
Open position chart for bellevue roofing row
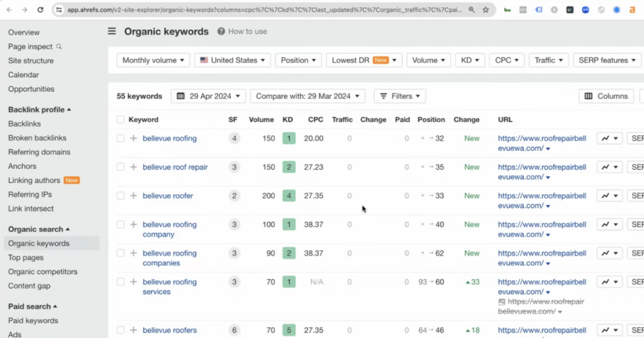coord(610,138)
